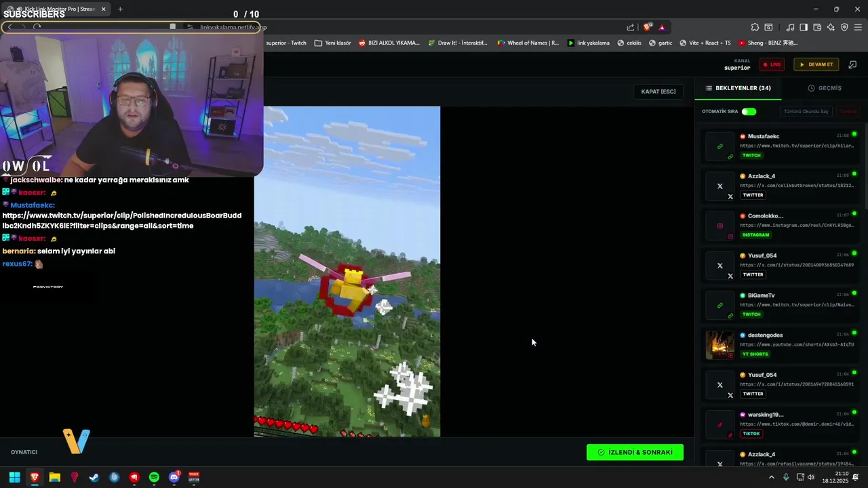Click the TWITCH tag on Mustafaekc entry
The image size is (868, 488).
[751, 155]
